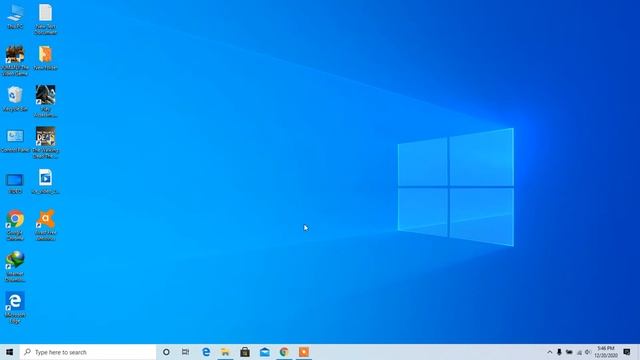Image resolution: width=640 pixels, height=360 pixels.
Task: Open Mail app from the taskbar
Action: [x=264, y=352]
